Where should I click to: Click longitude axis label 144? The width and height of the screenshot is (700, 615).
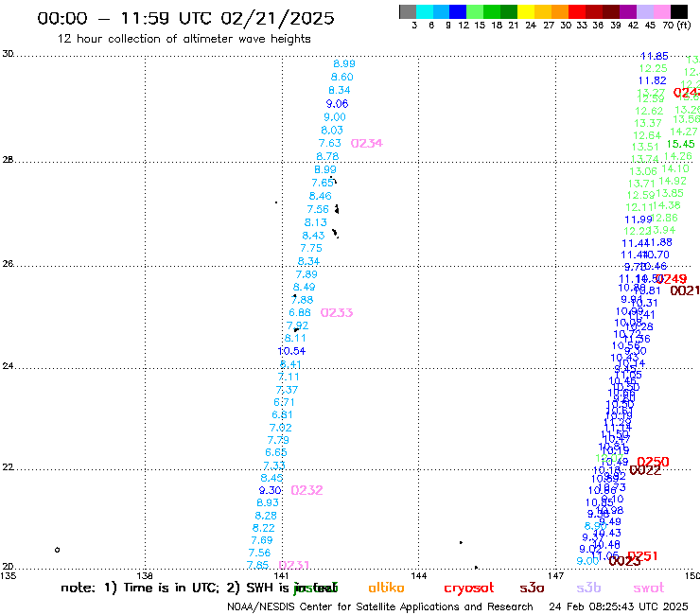tap(419, 575)
